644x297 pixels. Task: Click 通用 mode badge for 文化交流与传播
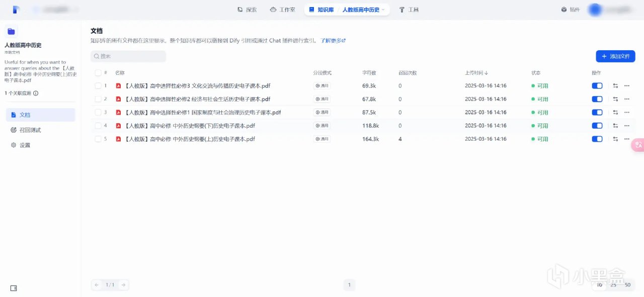coord(322,86)
